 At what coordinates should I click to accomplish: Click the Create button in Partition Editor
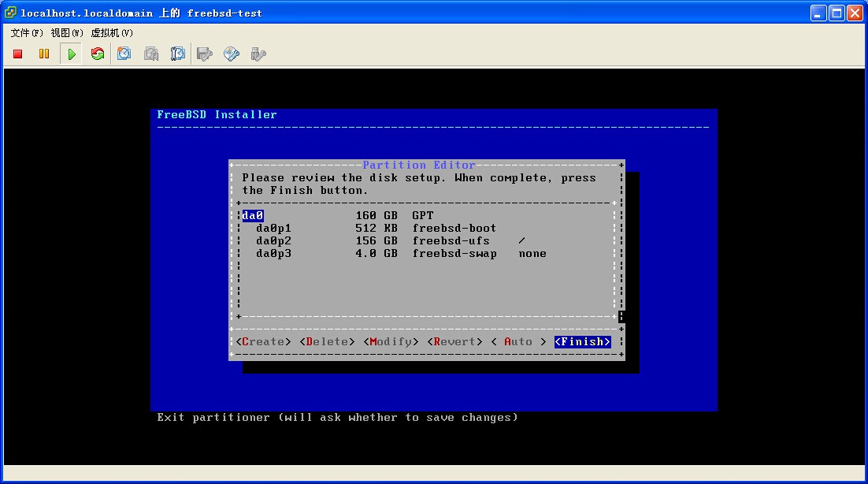pyautogui.click(x=263, y=342)
